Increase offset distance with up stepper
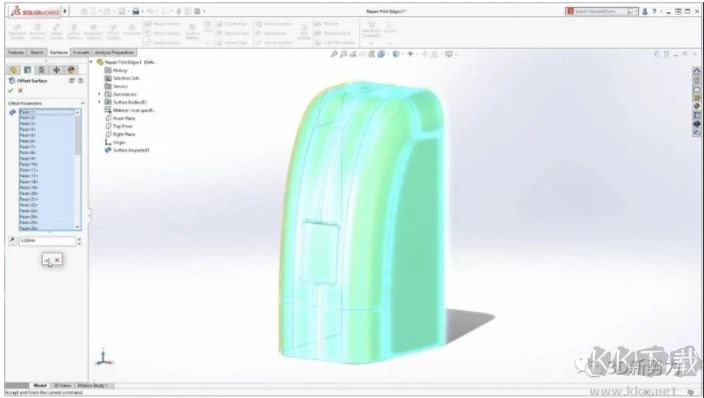Image resolution: width=704 pixels, height=398 pixels. 79,239
